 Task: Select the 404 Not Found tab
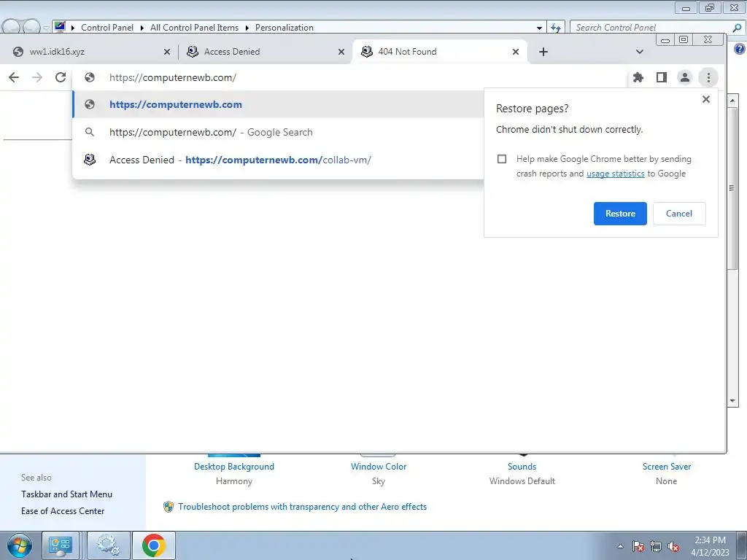[439, 52]
